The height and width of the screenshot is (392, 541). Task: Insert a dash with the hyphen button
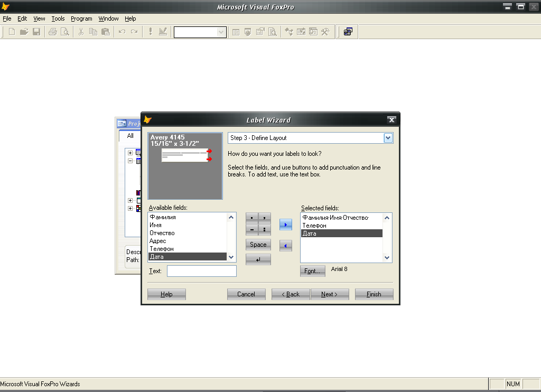pyautogui.click(x=252, y=229)
